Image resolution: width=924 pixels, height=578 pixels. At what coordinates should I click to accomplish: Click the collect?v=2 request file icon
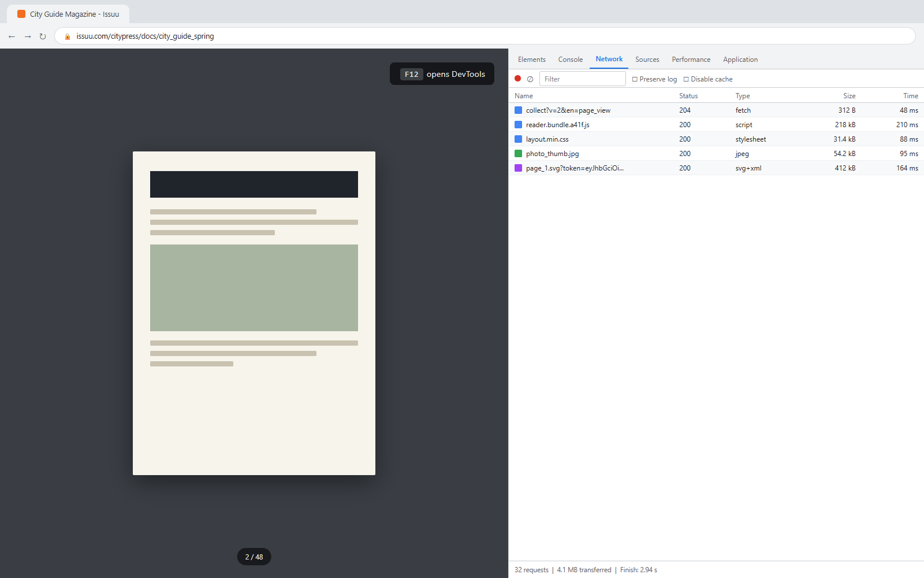(518, 110)
